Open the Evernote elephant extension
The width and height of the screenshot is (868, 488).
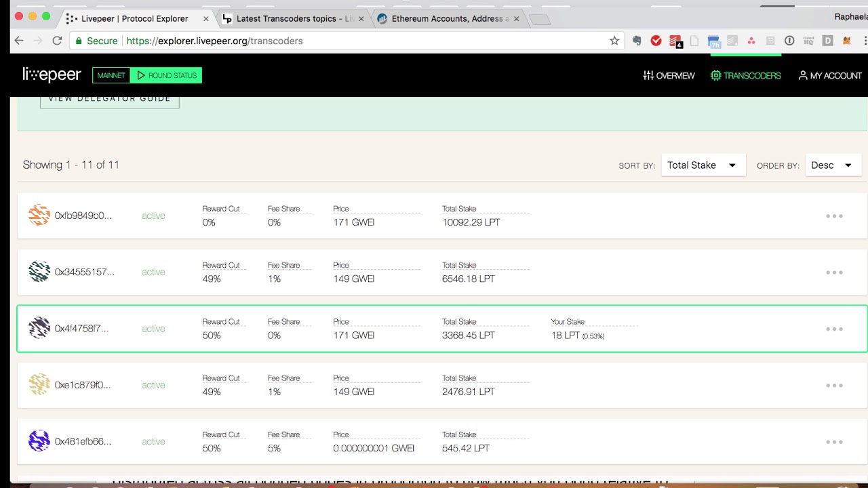click(x=637, y=41)
